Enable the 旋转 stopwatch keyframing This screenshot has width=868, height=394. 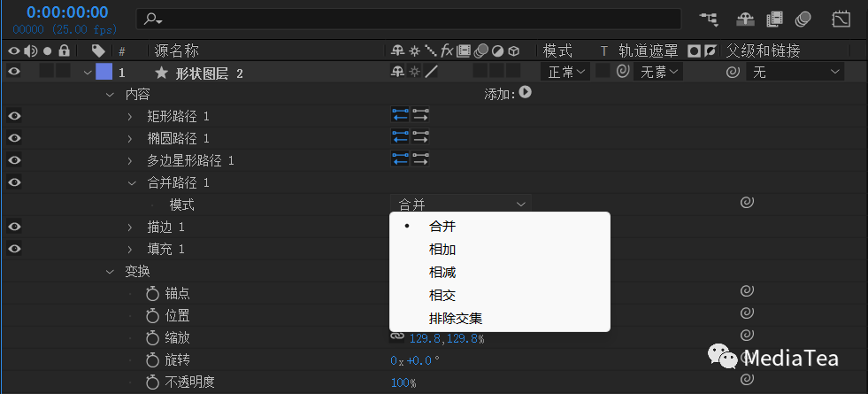pyautogui.click(x=152, y=360)
